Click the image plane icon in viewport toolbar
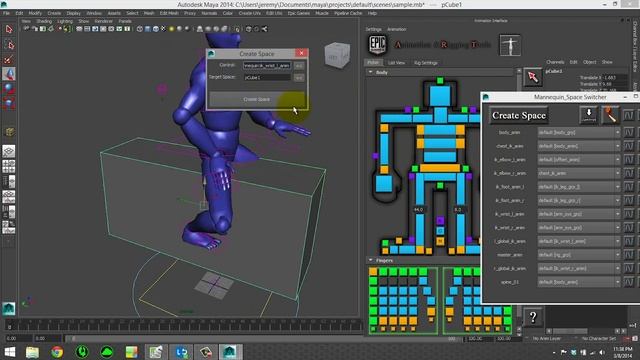 pos(51,29)
